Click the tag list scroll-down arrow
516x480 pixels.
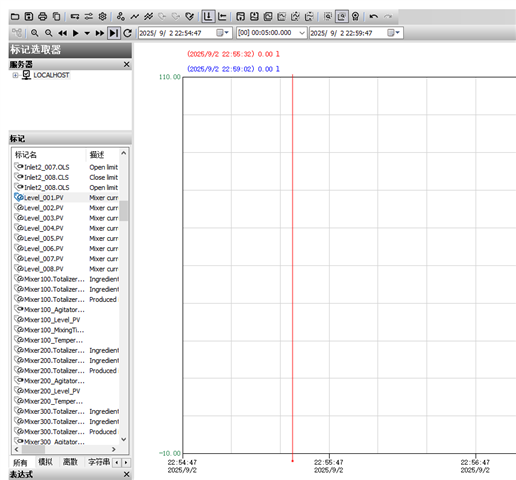pyautogui.click(x=124, y=439)
